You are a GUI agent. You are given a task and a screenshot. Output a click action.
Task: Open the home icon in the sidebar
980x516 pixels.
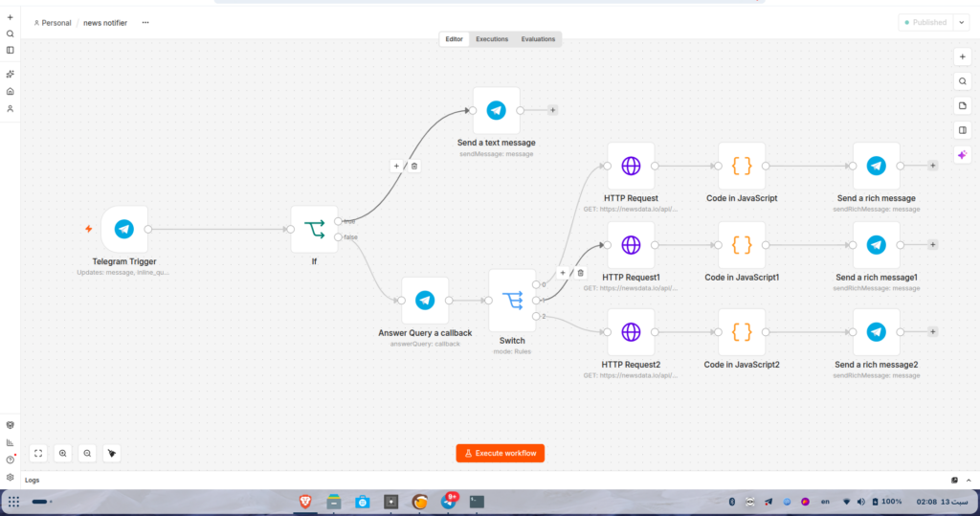(10, 91)
